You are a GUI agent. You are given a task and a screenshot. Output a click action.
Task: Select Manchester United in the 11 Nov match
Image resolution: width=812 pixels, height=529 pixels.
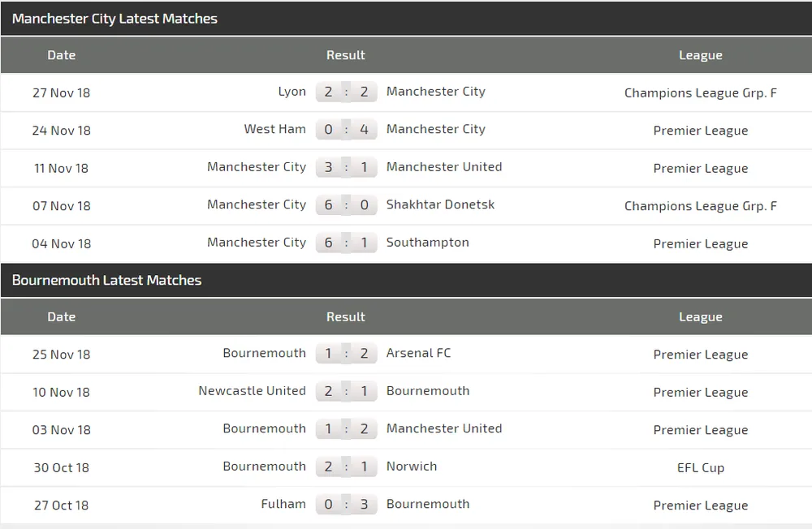point(444,166)
